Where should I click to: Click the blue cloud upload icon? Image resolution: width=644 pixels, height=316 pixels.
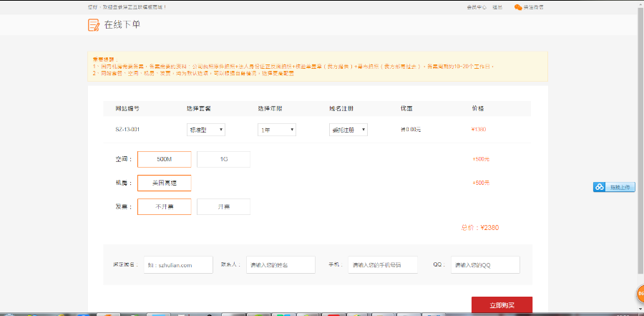tap(600, 187)
